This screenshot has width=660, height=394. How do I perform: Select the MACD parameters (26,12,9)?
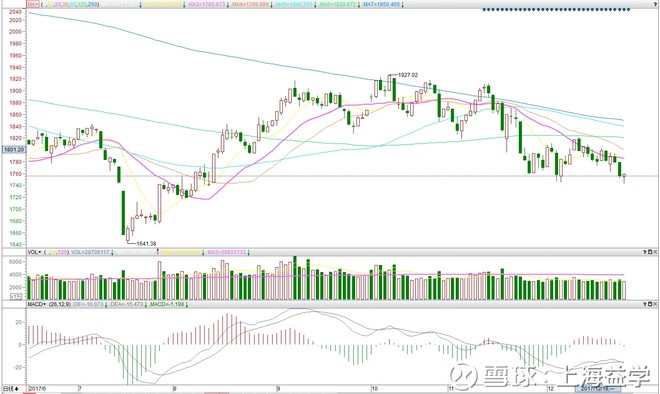[59, 304]
